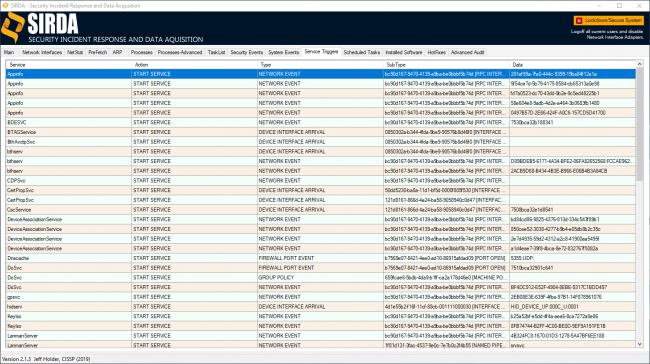Select the highlighted first Appinfo row
650x364 pixels.
click(320, 74)
